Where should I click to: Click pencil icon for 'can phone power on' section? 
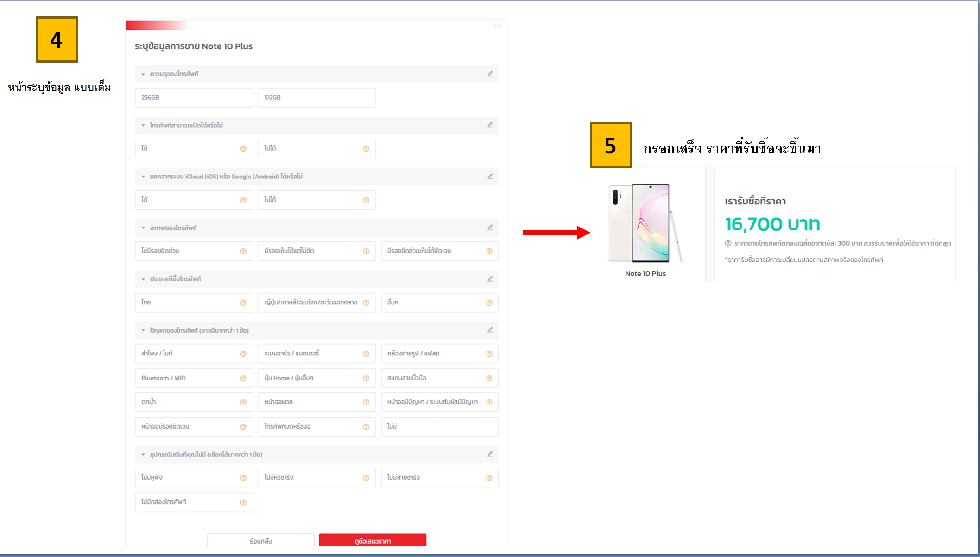490,125
